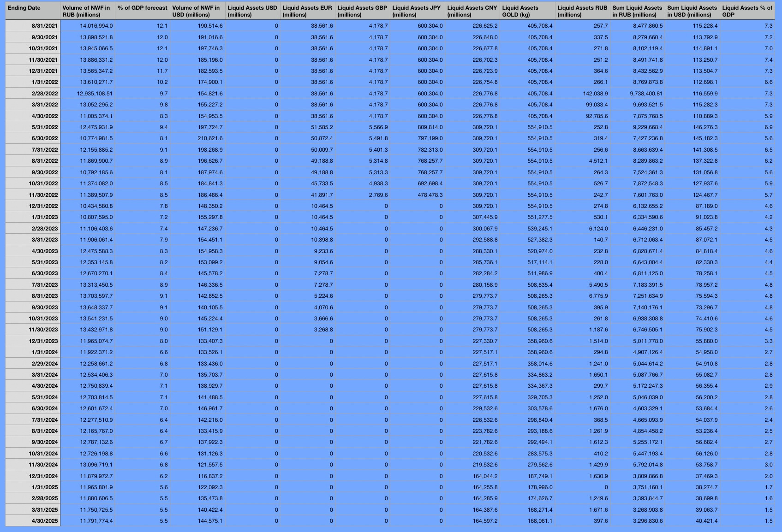This screenshot has width=782, height=532.
Task: Select the 'Liquid Assets GBP (millions)' header
Action: [x=363, y=11]
